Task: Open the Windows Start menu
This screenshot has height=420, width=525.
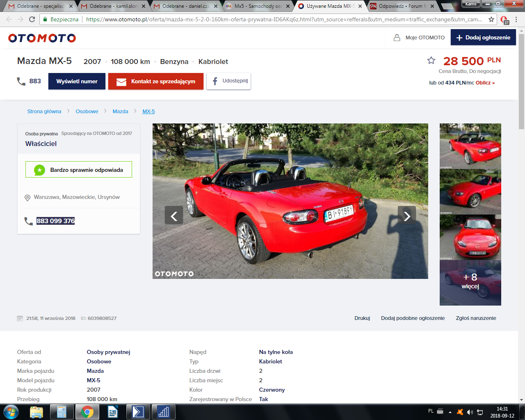Action: pos(11,412)
